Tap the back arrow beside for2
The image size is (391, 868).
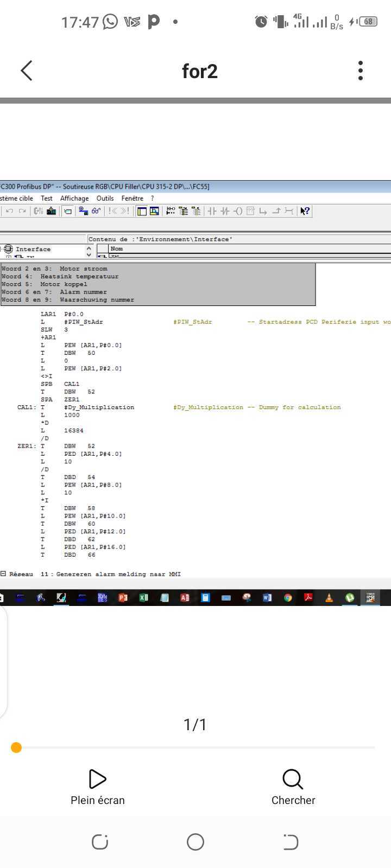tap(27, 71)
